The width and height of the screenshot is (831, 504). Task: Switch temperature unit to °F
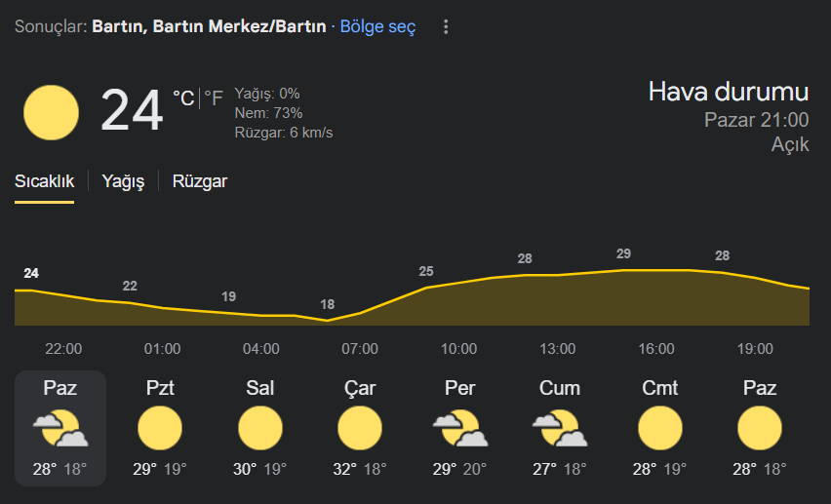click(214, 98)
